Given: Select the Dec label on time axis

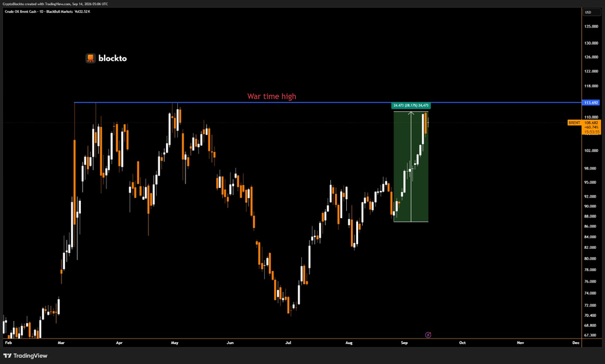Looking at the screenshot, I should tap(575, 343).
